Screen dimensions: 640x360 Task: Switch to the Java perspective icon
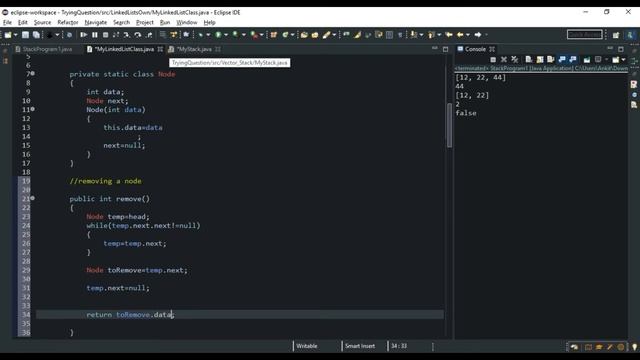click(x=631, y=35)
